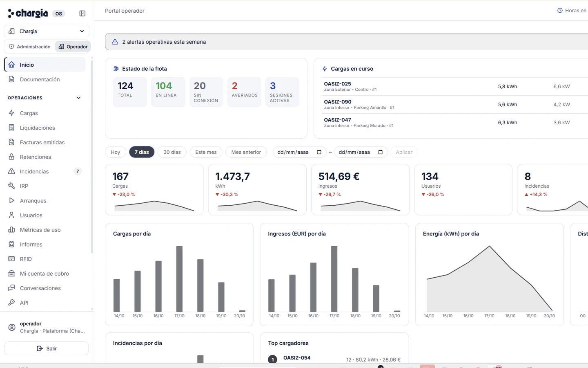Screen dimensions: 588x368
Task: Click the Aplicar button
Action: [404, 152]
